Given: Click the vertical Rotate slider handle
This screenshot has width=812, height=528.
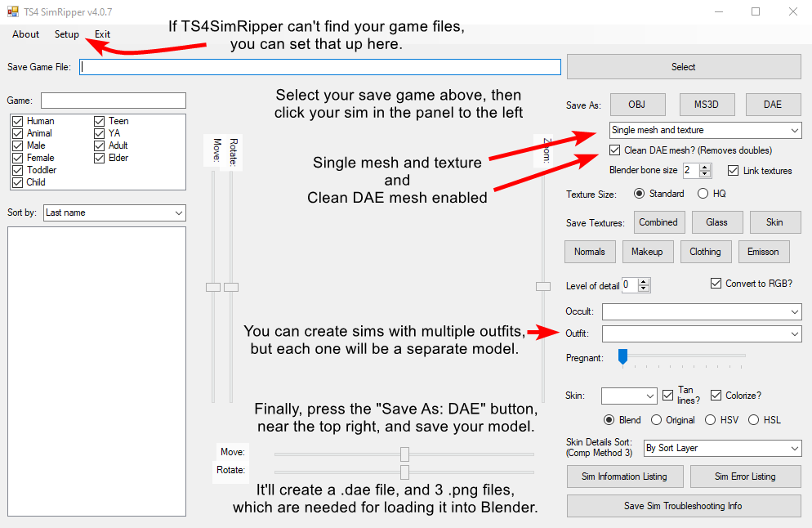Looking at the screenshot, I should coord(231,287).
